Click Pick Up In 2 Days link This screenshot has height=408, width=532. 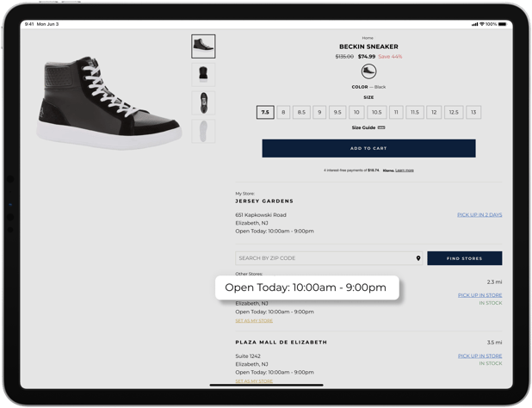479,214
